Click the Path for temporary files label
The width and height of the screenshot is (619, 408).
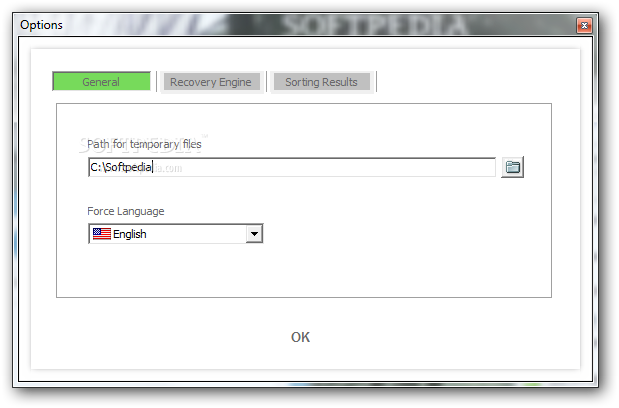pyautogui.click(x=144, y=144)
